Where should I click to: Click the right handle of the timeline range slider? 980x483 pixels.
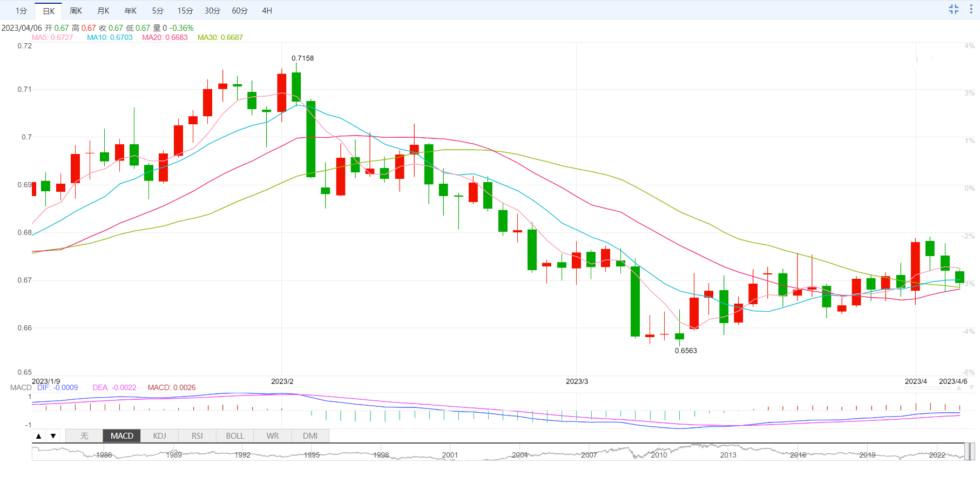tap(972, 452)
